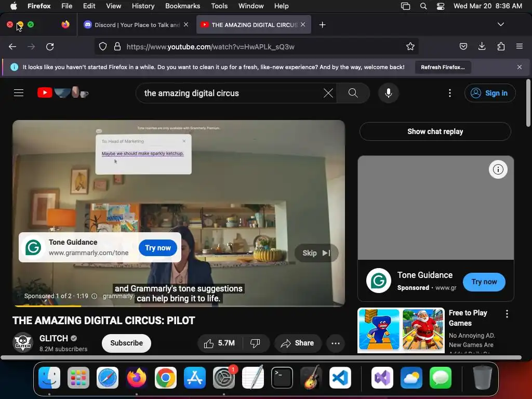Click the page vertical scrollbar
This screenshot has height=399, width=532.
click(528, 103)
